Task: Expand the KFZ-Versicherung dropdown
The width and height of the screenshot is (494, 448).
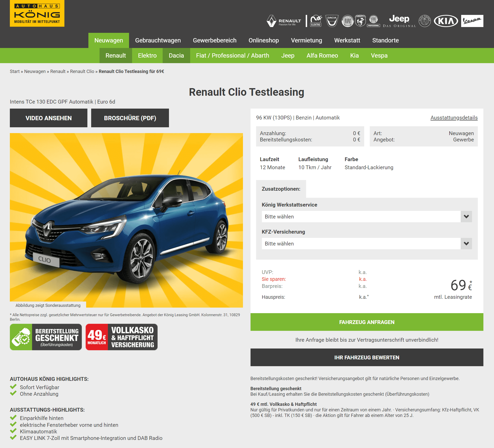Action: tap(367, 243)
